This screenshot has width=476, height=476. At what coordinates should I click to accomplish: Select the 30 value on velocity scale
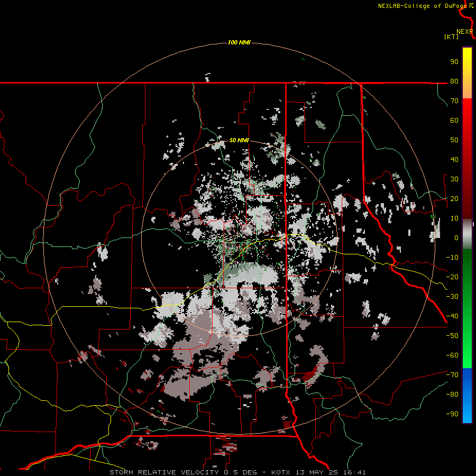[454, 179]
